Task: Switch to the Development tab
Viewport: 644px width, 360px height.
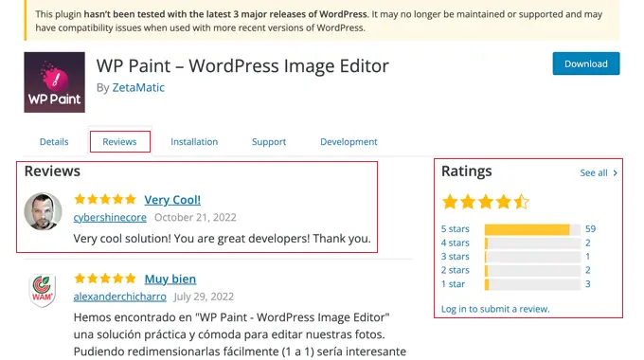Action: (x=349, y=142)
